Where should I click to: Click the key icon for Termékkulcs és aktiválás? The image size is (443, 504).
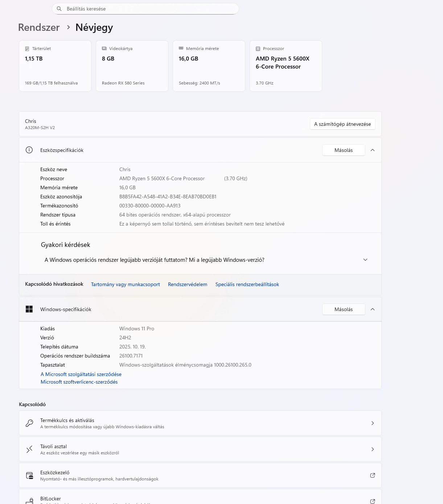pyautogui.click(x=29, y=423)
